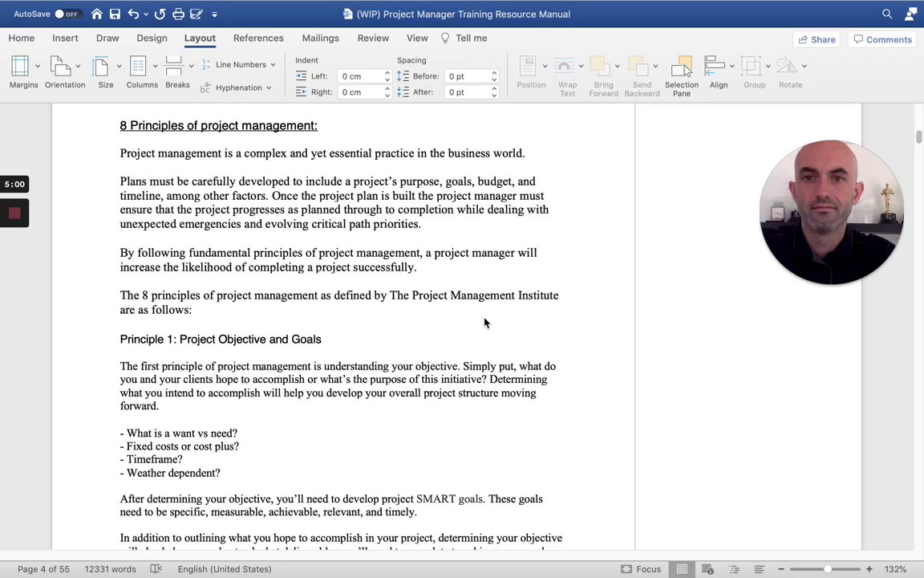Expand the Align dropdown arrow
Viewport: 924px width, 578px height.
[732, 66]
